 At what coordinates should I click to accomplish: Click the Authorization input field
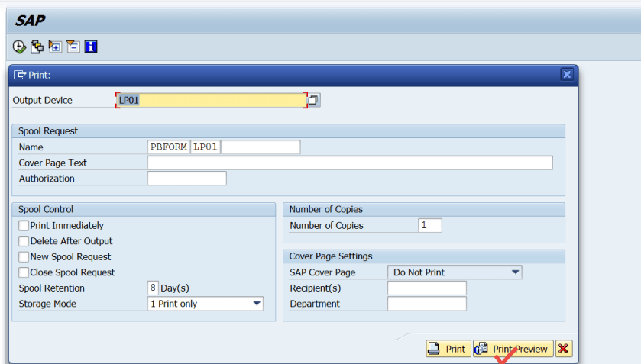point(187,178)
